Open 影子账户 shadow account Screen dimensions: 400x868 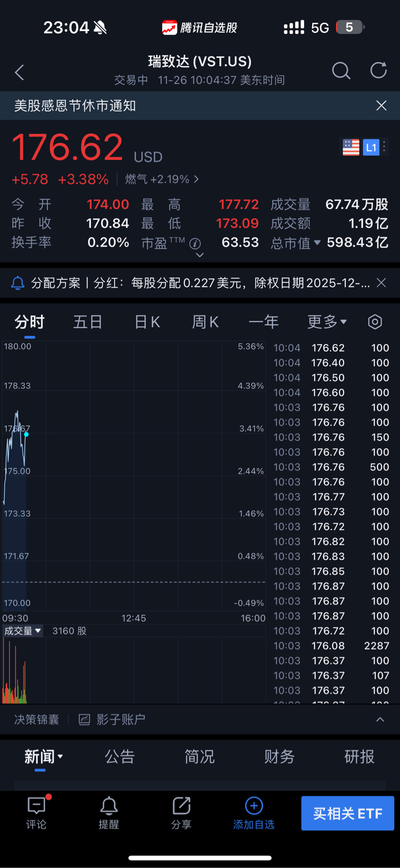[x=112, y=719]
